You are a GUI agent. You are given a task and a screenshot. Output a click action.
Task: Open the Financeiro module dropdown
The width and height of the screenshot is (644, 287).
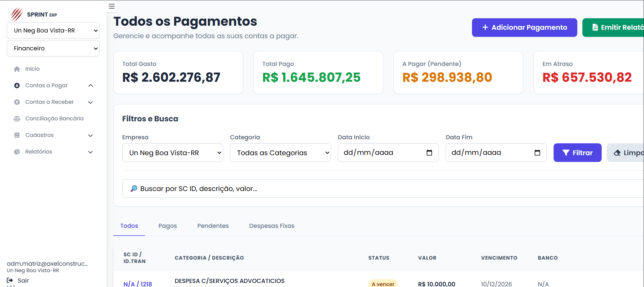coord(53,48)
